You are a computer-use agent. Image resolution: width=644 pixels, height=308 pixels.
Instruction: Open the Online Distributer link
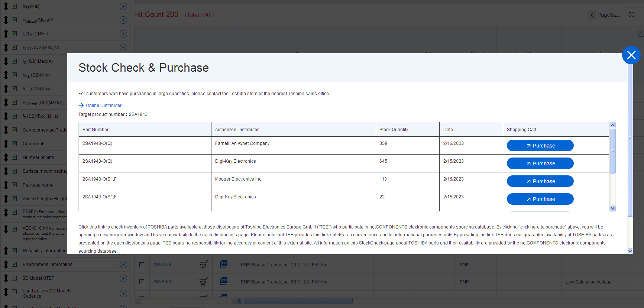coord(103,106)
